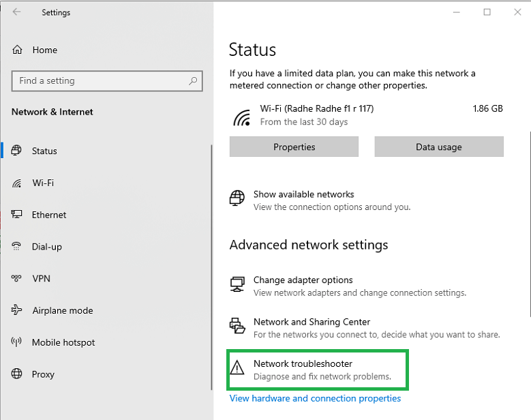The height and width of the screenshot is (420, 531).
Task: Click the troubleshooter warning triangle icon
Action: coord(237,367)
